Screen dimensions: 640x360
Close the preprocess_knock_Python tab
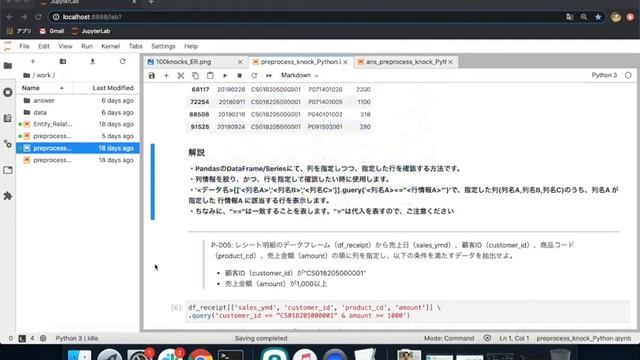click(345, 62)
